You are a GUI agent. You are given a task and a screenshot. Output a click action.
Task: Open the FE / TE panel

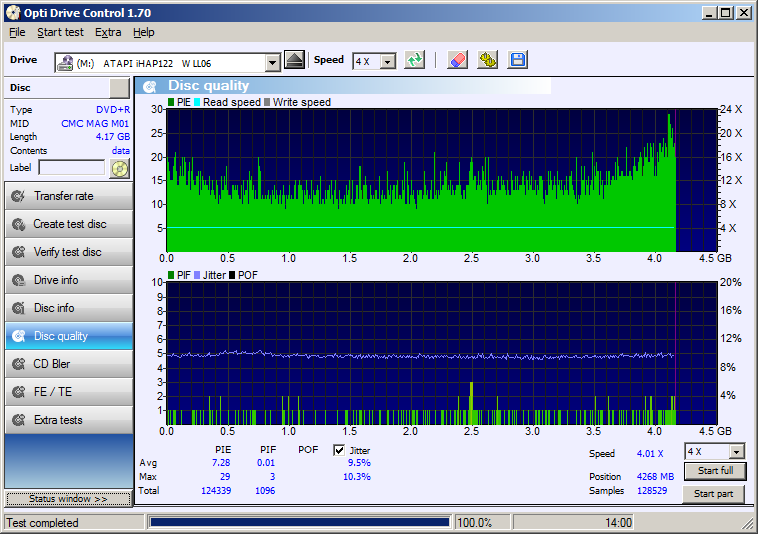click(69, 392)
